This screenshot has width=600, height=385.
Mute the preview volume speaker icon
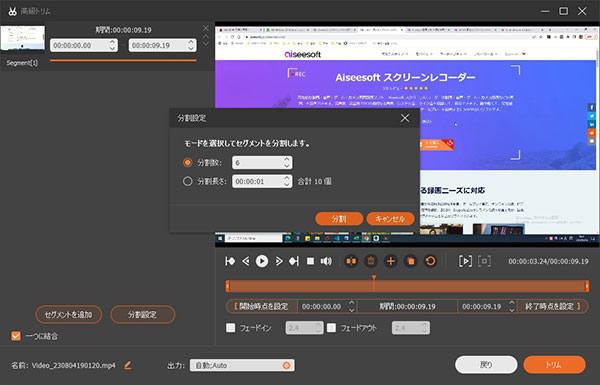pos(326,261)
